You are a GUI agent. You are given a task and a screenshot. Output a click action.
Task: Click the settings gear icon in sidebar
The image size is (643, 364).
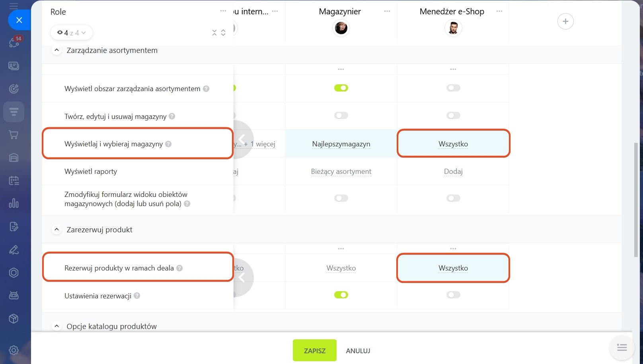point(14,350)
